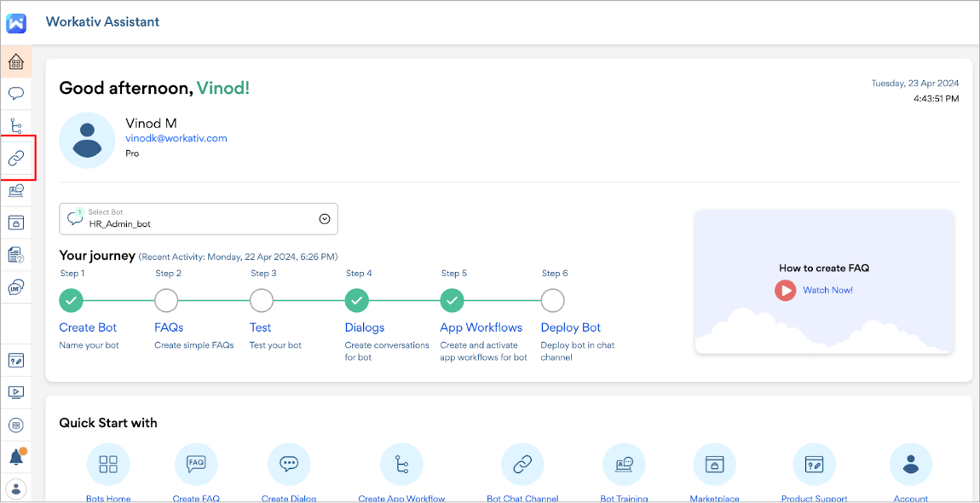Click the vinodk@workativ.com email link
This screenshot has width=980, height=503.
pyautogui.click(x=176, y=138)
